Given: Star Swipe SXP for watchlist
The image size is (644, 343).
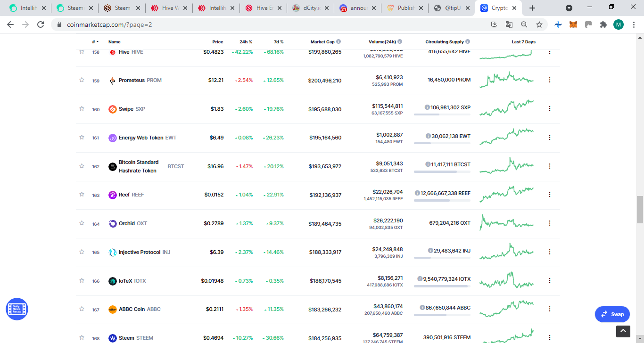Looking at the screenshot, I should 82,109.
